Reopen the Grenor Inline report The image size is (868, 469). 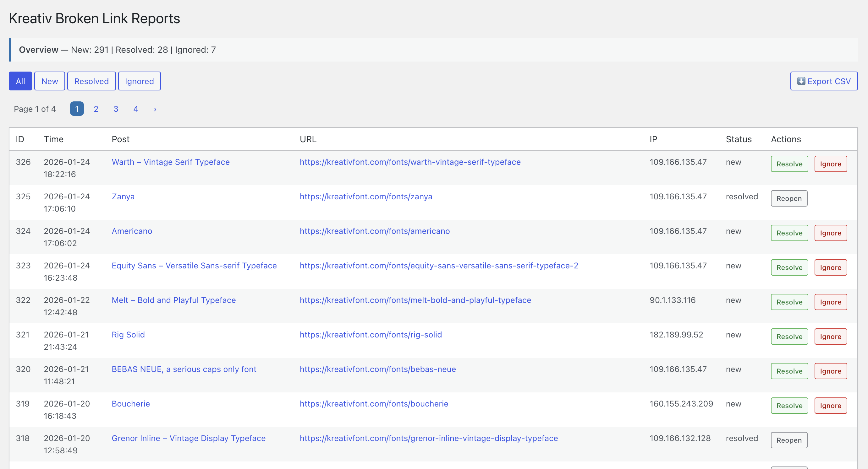point(789,440)
